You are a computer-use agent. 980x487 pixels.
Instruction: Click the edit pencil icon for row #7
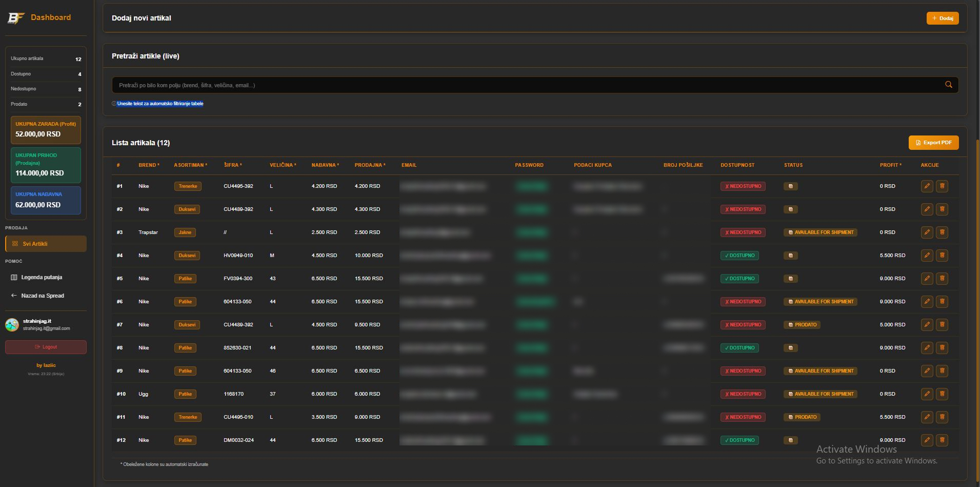point(927,325)
